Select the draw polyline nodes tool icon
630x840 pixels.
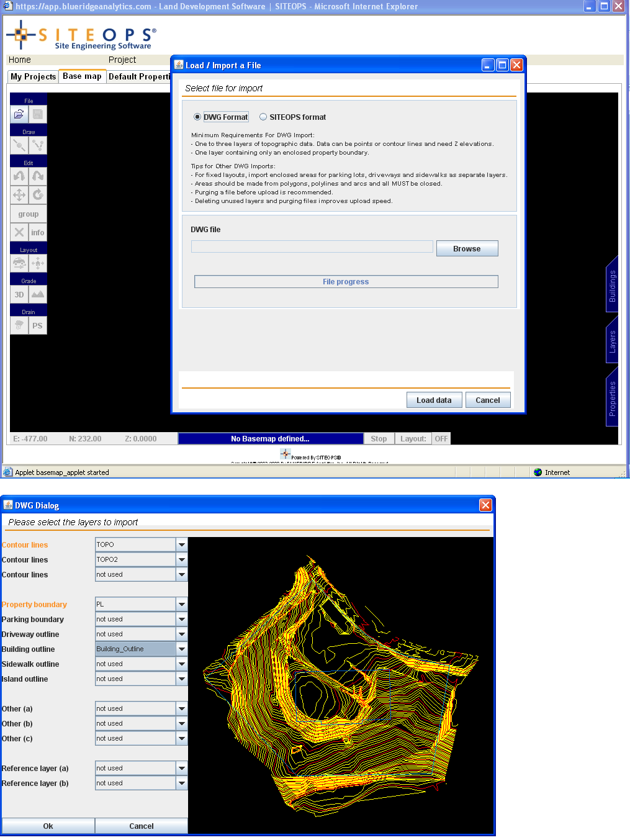pyautogui.click(x=38, y=145)
